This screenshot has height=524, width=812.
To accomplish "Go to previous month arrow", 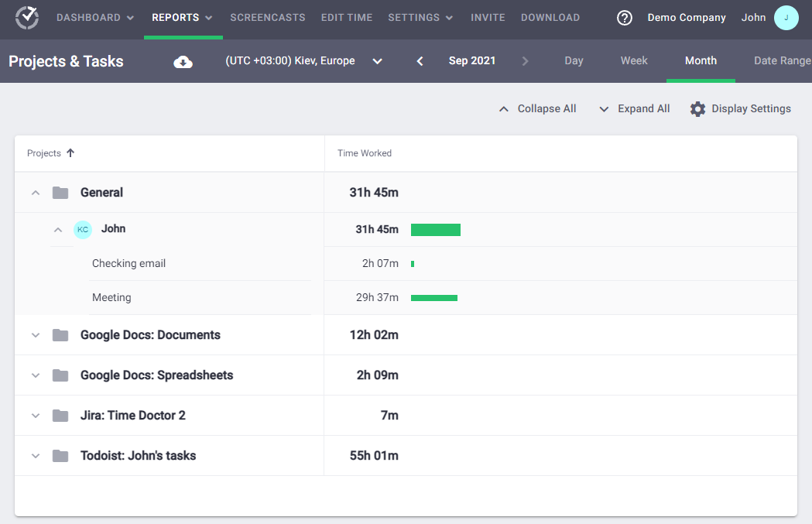I will click(x=420, y=61).
